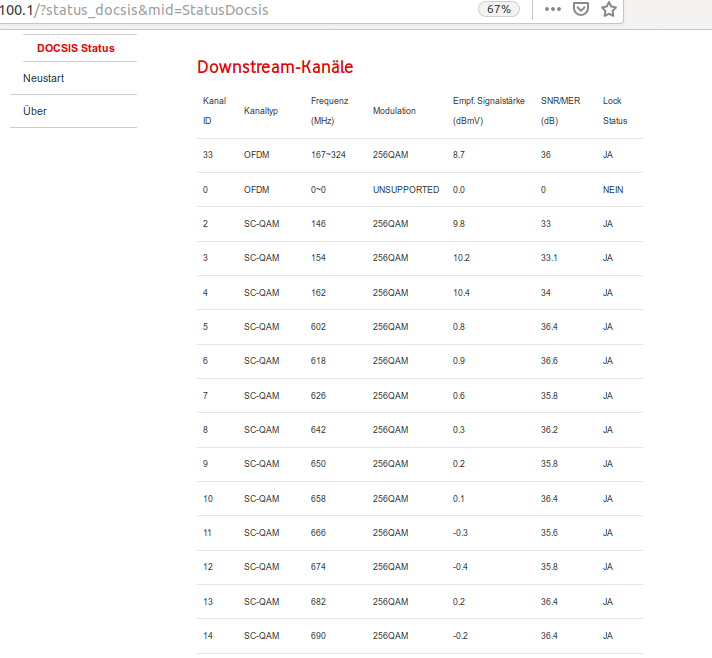Click frequency 642 cell
Viewport: 712px width, 658px height.
(318, 430)
